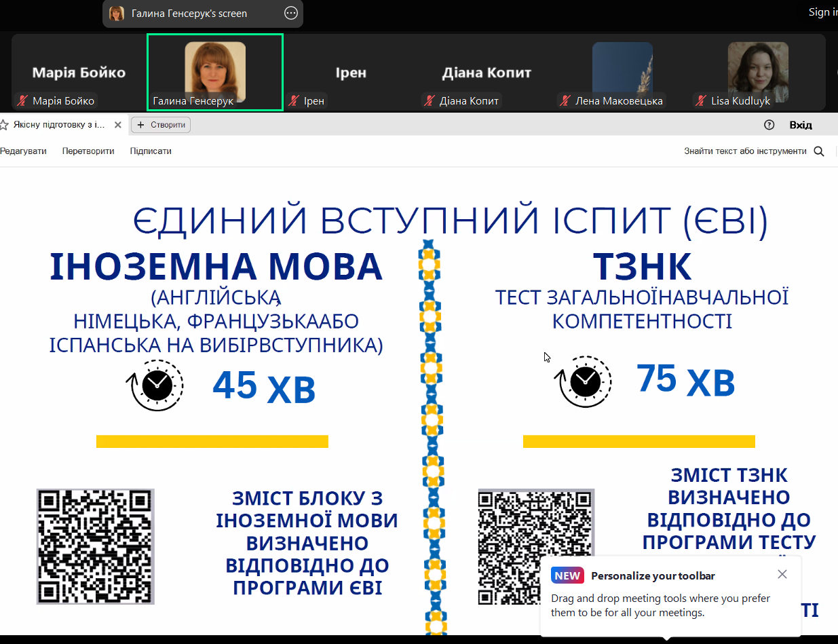Open the «Редагувати» menu
The height and width of the screenshot is (644, 838).
click(24, 151)
